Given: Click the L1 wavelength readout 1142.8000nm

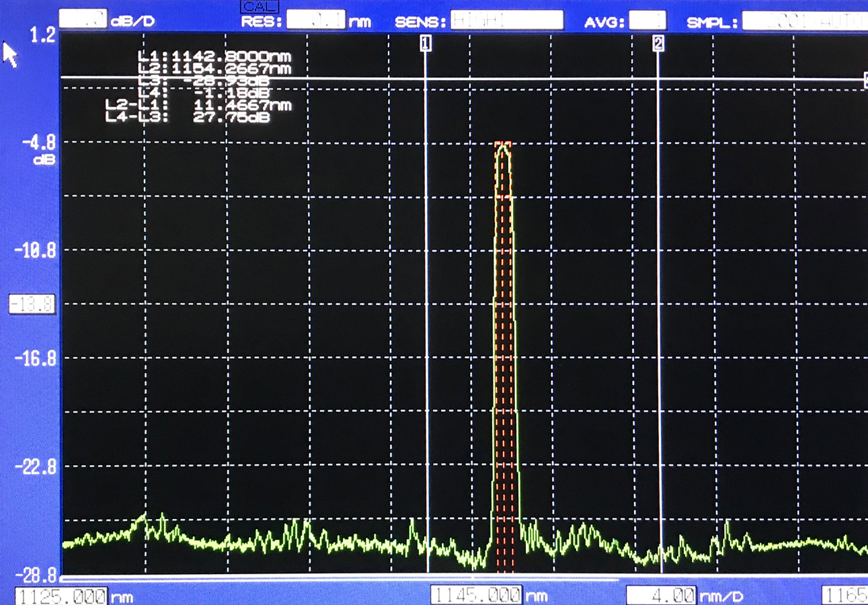Looking at the screenshot, I should (x=214, y=56).
